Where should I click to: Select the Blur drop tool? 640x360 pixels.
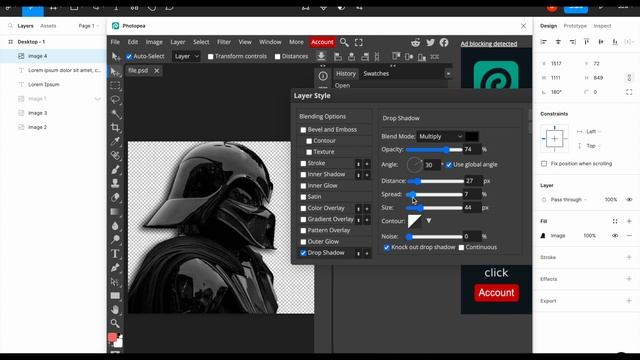tap(116, 226)
